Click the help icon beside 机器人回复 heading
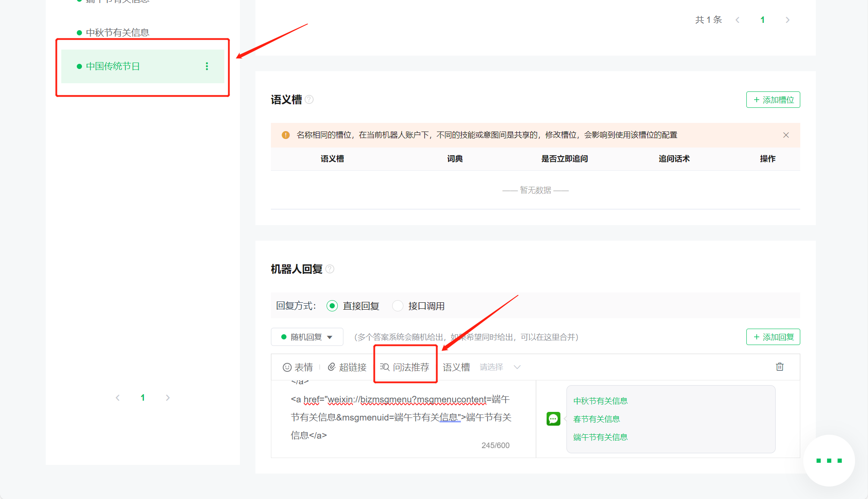This screenshot has height=499, width=868. (330, 269)
